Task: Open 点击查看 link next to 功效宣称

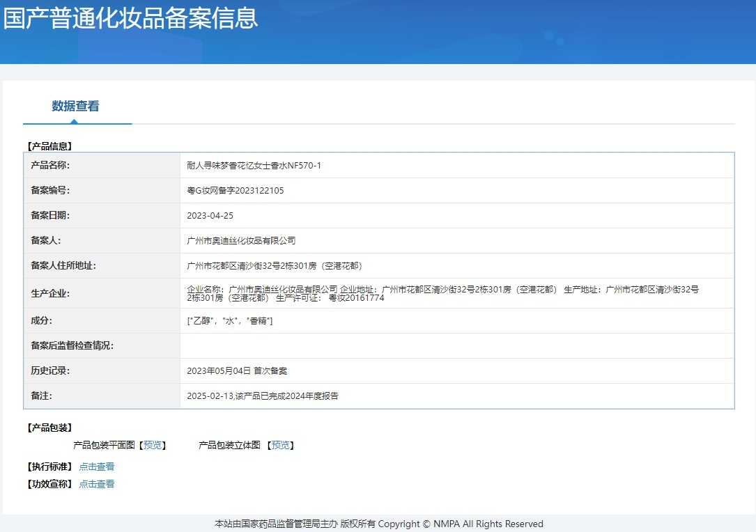Action: pos(97,484)
